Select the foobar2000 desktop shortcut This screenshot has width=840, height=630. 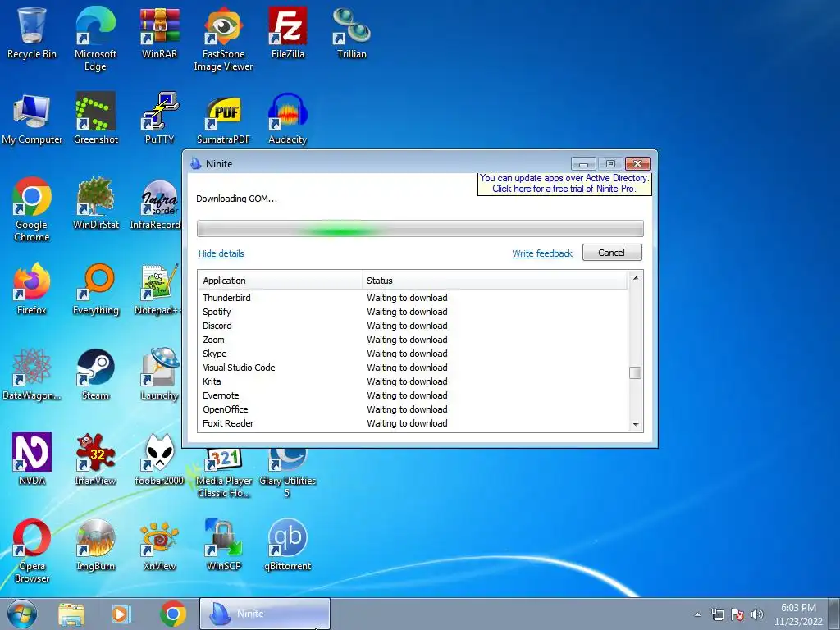[x=159, y=459]
